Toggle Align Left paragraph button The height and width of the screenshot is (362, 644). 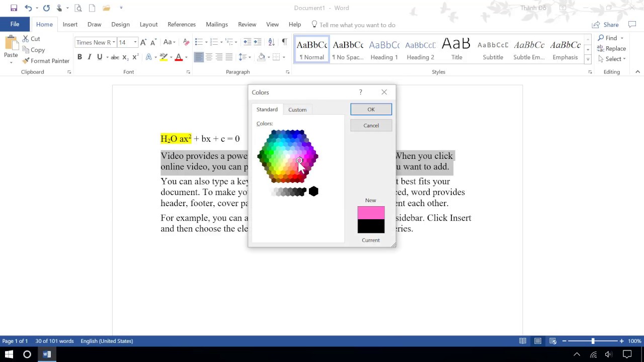[x=199, y=57]
